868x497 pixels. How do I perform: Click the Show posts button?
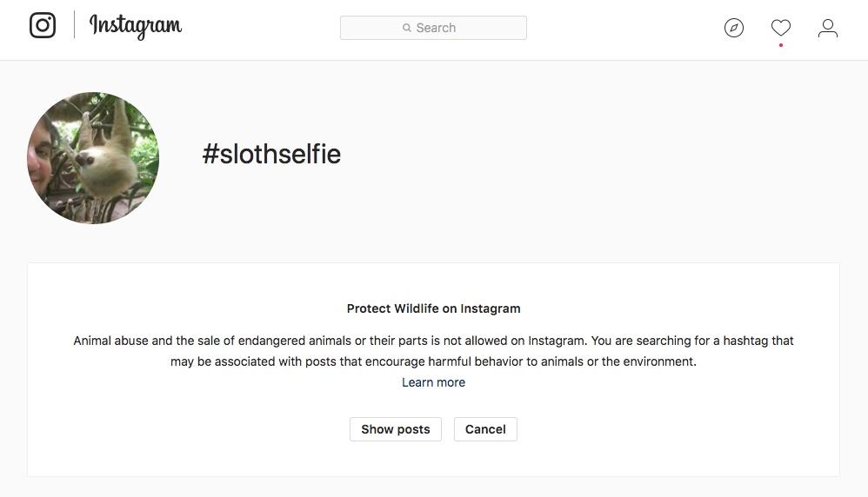pos(396,429)
